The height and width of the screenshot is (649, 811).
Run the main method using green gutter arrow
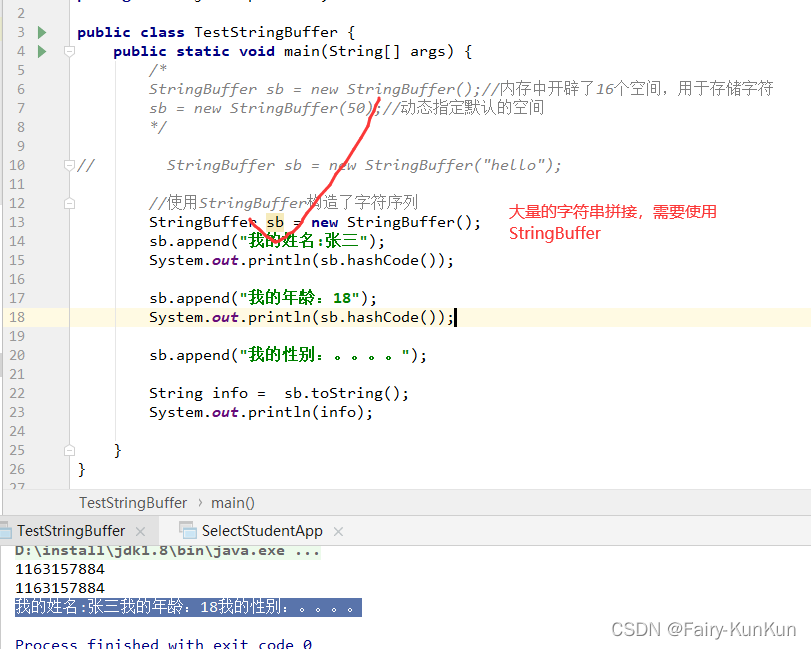coord(40,51)
